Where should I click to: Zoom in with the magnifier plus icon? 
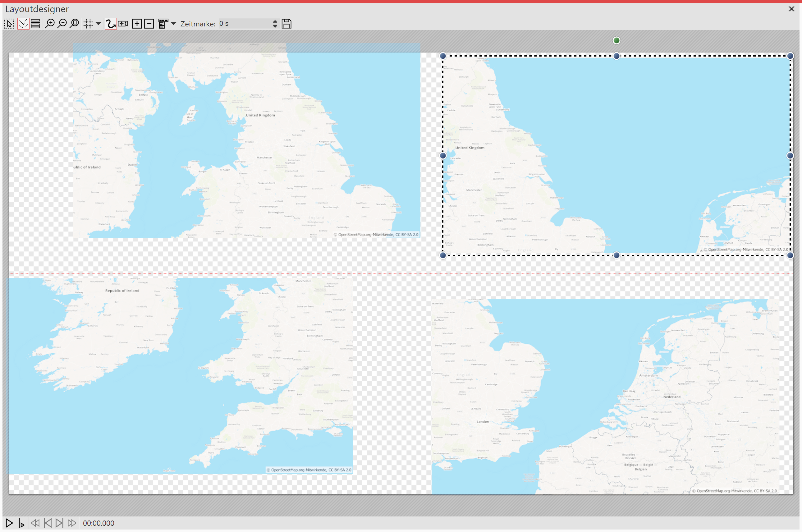coord(50,23)
